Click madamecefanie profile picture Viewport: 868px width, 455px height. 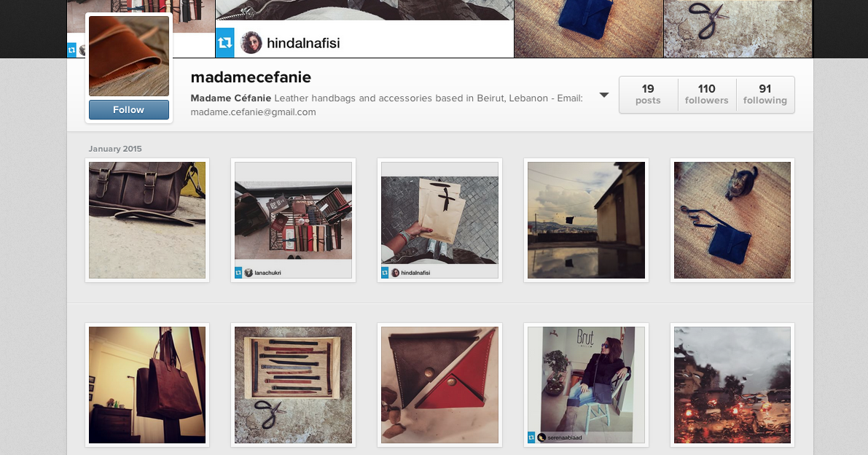pos(129,56)
